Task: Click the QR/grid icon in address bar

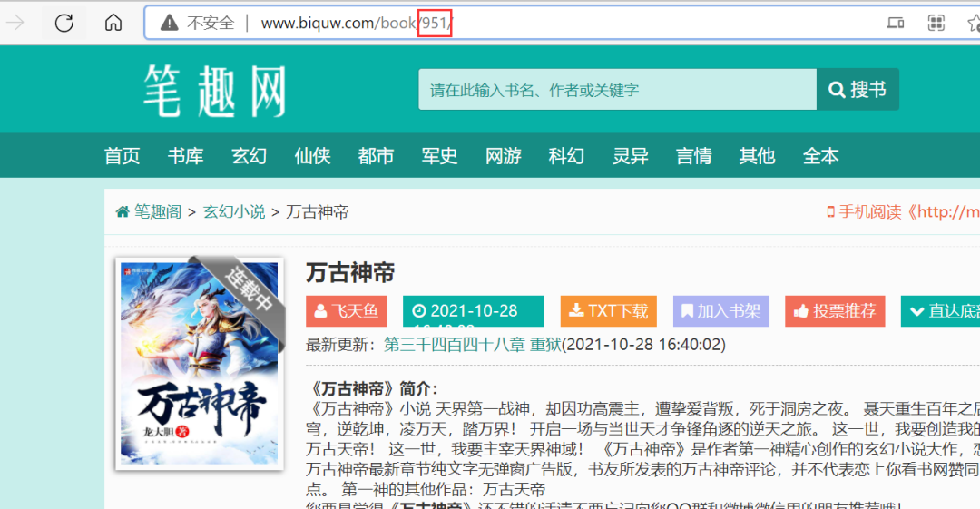Action: [936, 24]
